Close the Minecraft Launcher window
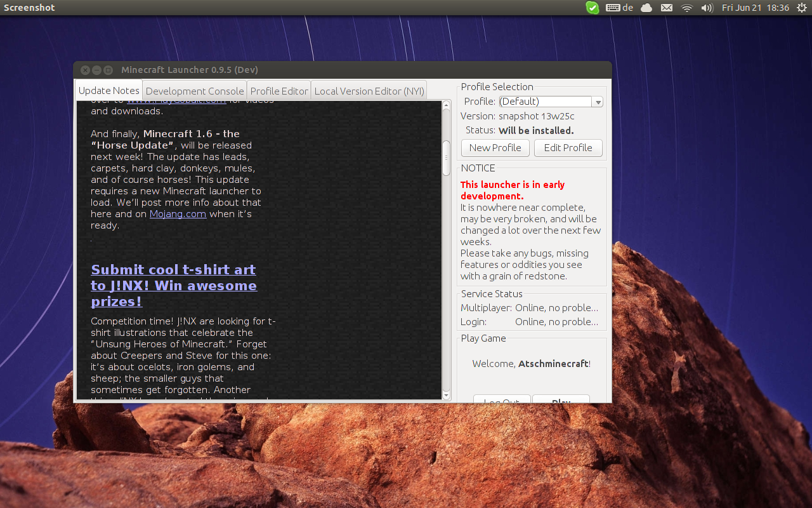 85,70
